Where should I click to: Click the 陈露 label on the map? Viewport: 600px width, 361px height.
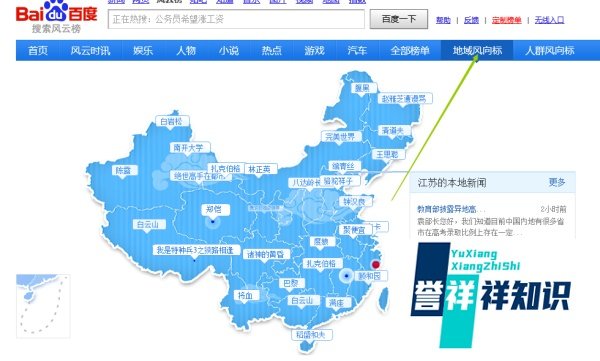(124, 170)
